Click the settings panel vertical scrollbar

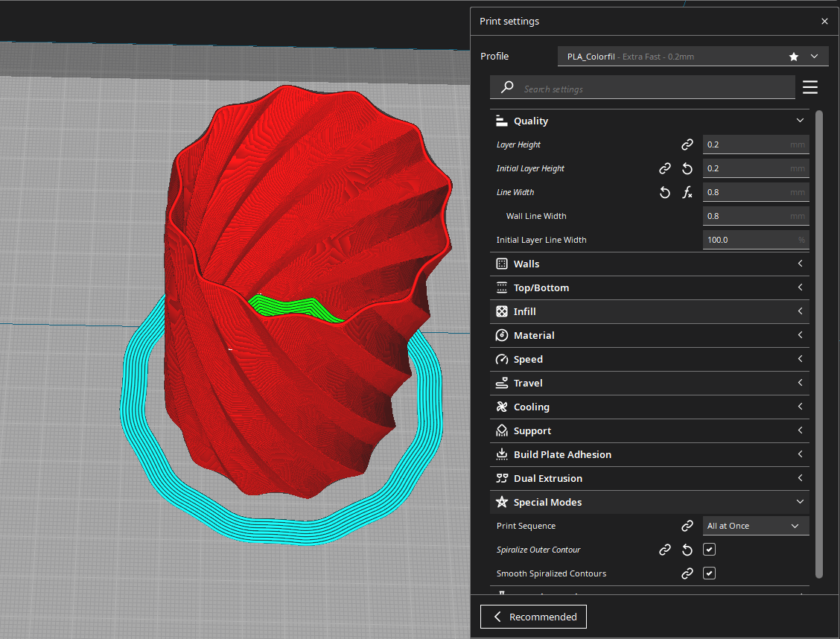click(x=818, y=344)
